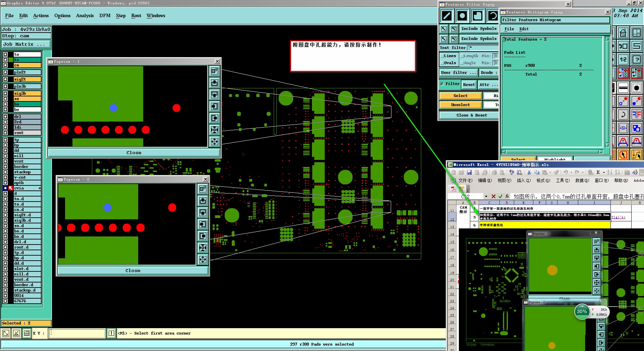Screen dimensions: 644x351
Task: Toggle visibility box of layer drl
Action: (5, 117)
